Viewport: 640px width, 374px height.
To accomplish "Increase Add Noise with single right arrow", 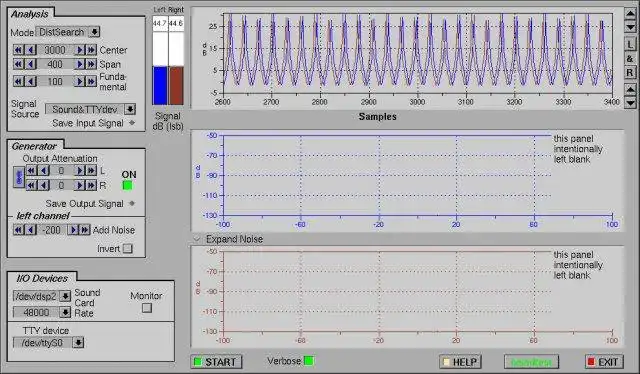I will click(x=73, y=230).
